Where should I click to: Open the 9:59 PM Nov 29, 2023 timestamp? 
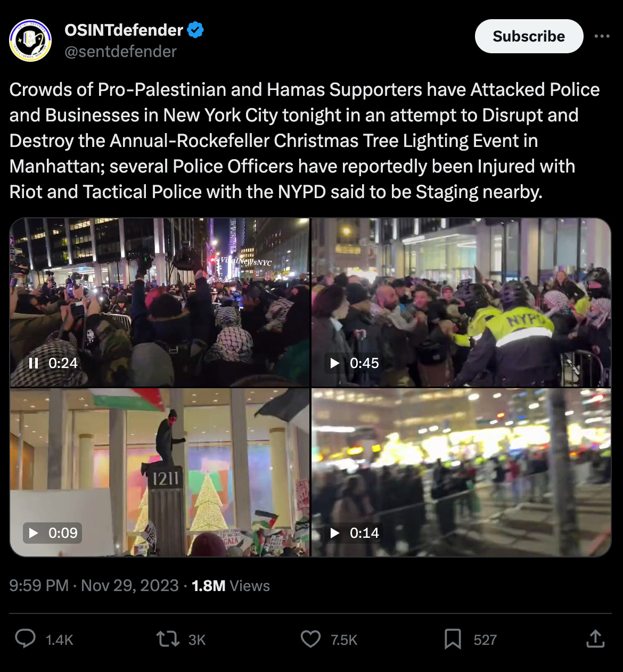click(x=94, y=586)
